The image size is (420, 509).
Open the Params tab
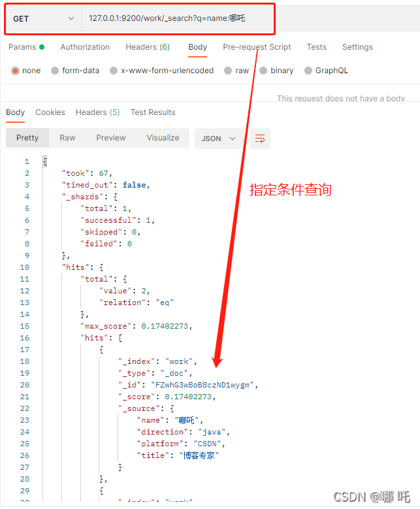coord(26,47)
